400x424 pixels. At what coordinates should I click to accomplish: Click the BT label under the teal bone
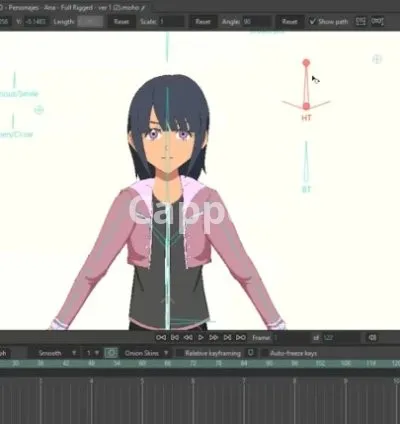306,189
